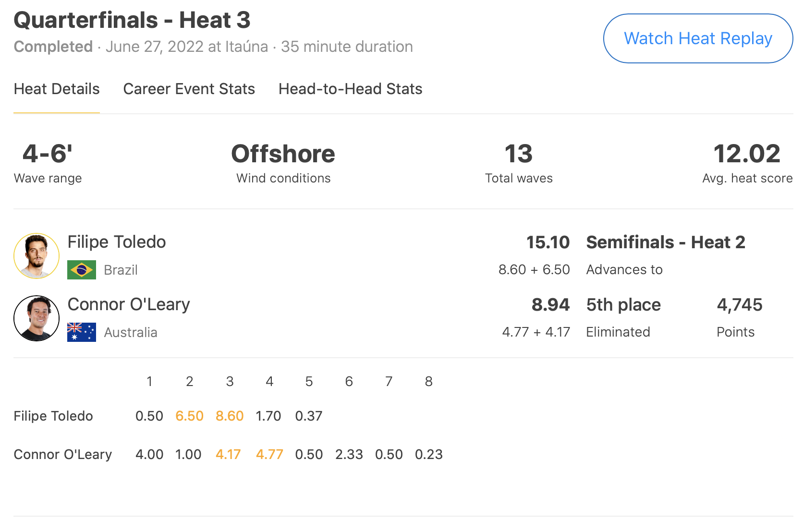Click the 4,745 points value

point(740,305)
